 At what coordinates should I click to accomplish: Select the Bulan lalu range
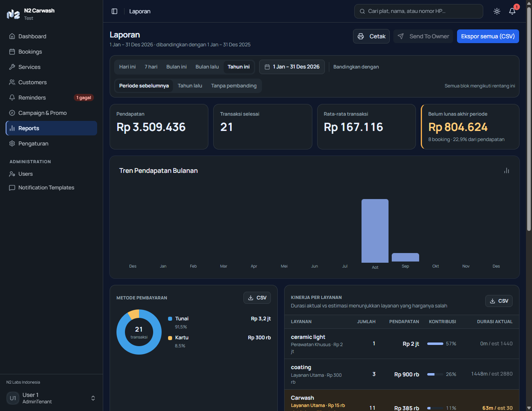(x=207, y=67)
